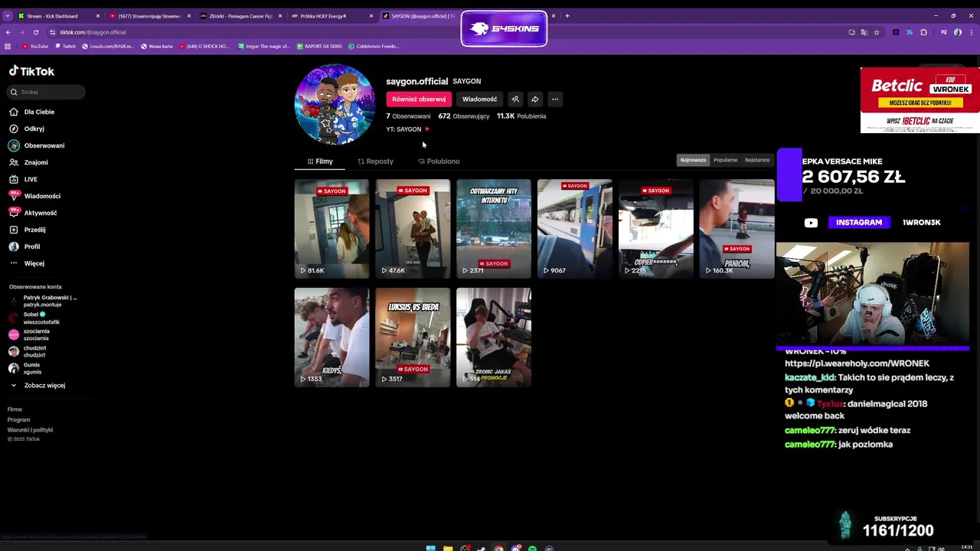
Task: Open the Prześlij upload page
Action: (x=28, y=230)
